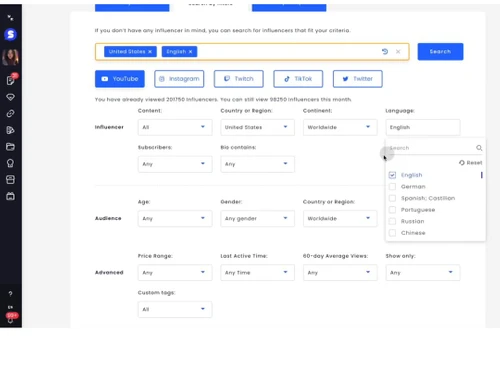Open the audience Age dropdown

click(x=175, y=218)
